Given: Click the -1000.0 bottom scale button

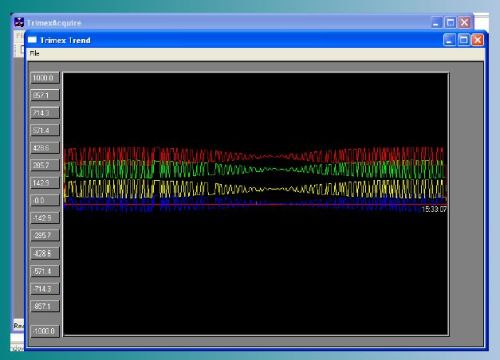Looking at the screenshot, I should (x=45, y=331).
